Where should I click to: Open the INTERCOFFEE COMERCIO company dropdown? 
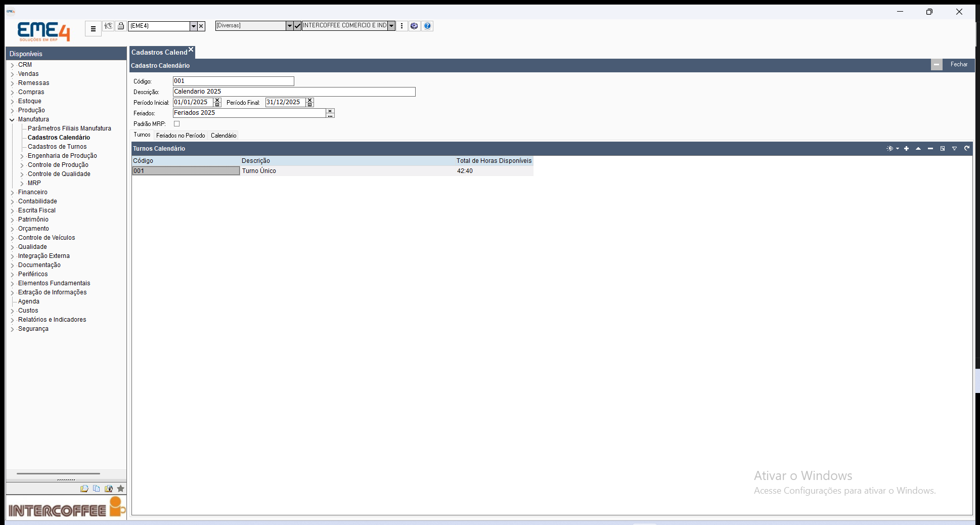click(x=391, y=26)
